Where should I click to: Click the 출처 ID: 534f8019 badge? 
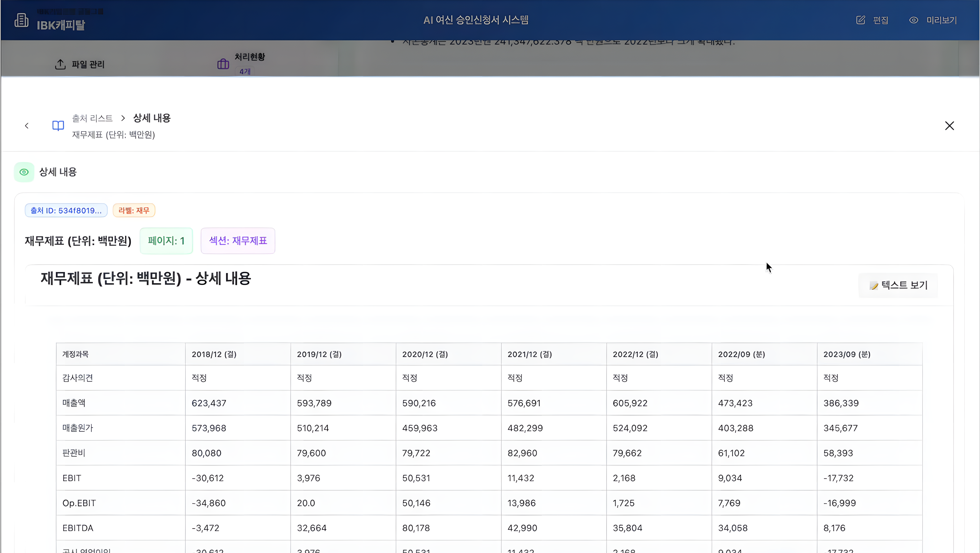66,210
